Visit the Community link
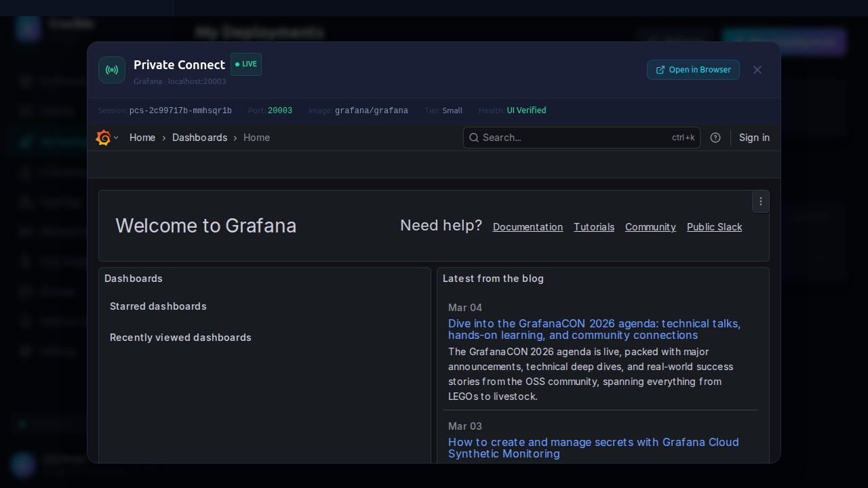The width and height of the screenshot is (868, 488). pos(650,227)
